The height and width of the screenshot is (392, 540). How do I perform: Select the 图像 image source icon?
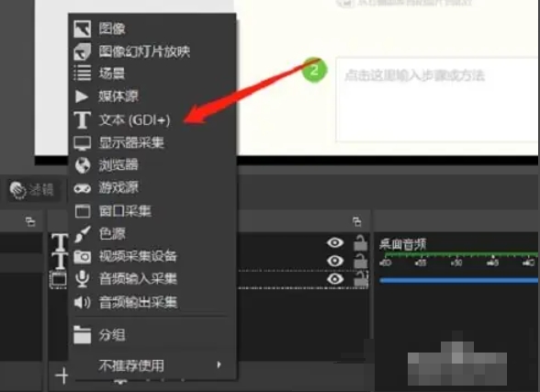point(83,28)
